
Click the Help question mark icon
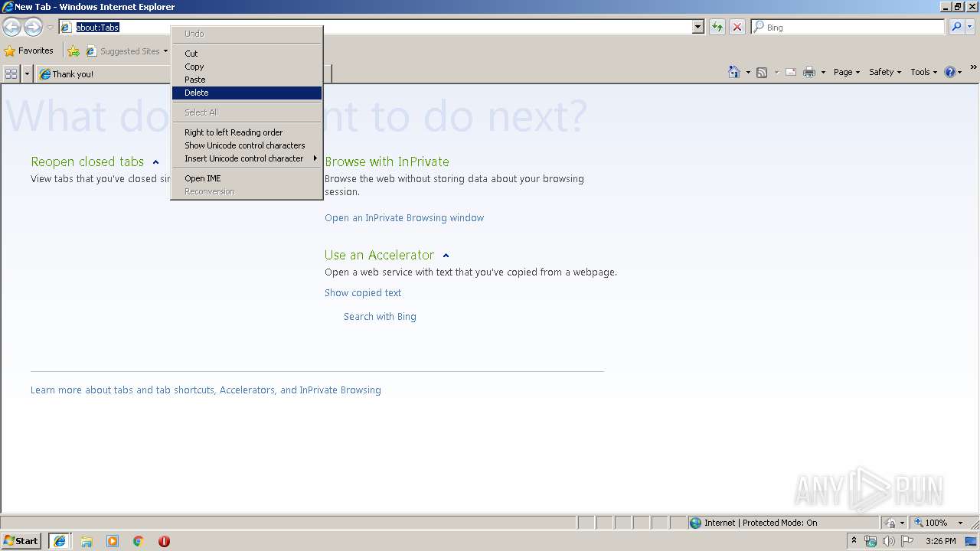click(950, 72)
